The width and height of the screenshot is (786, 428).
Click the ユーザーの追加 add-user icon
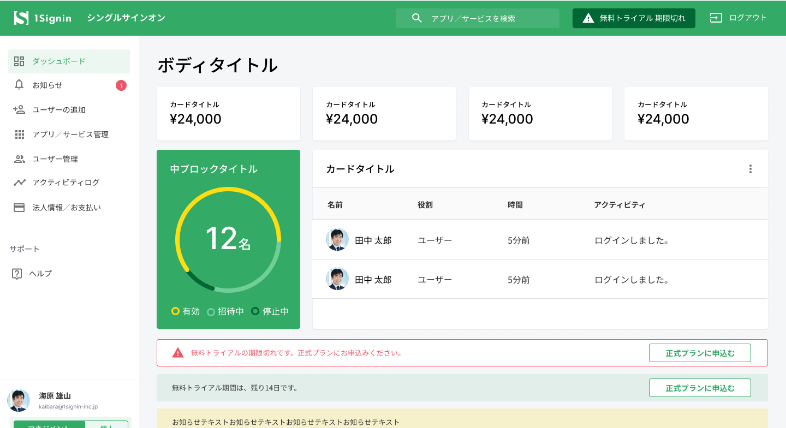[x=19, y=109]
